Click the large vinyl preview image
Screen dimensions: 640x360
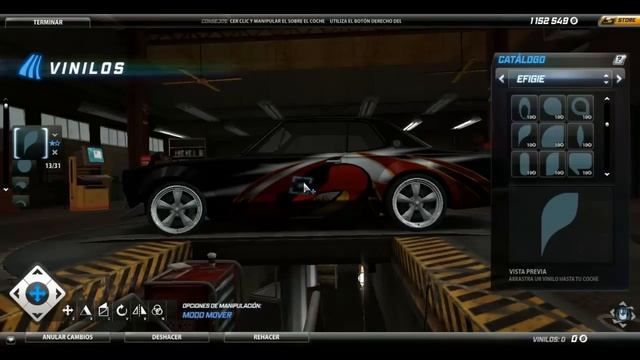pyautogui.click(x=560, y=224)
